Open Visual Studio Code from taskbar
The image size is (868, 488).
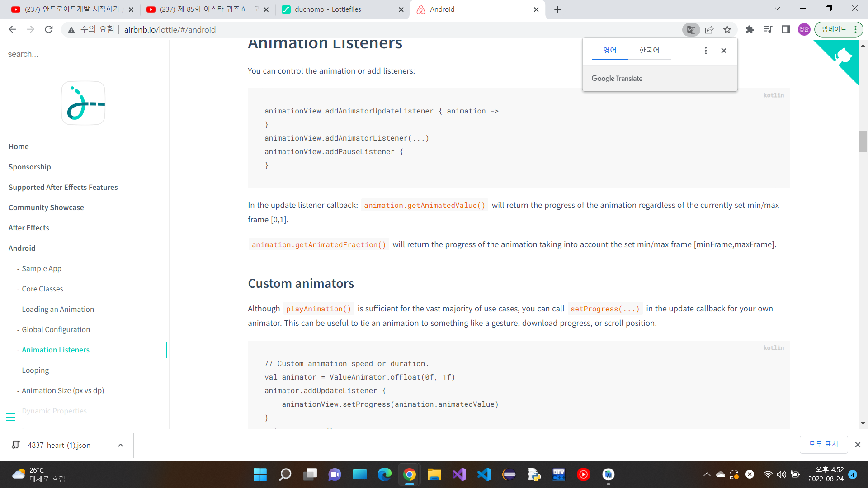coord(484,474)
